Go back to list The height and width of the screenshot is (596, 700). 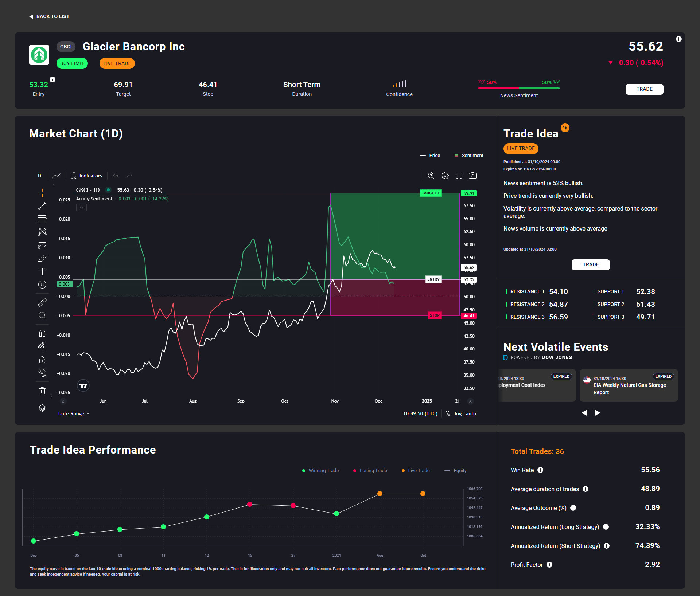coord(49,16)
